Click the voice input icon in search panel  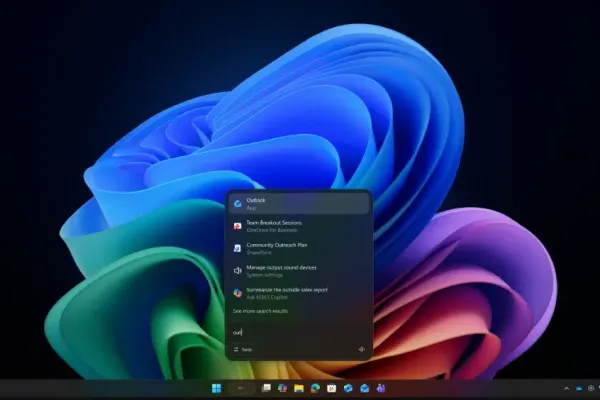(361, 349)
